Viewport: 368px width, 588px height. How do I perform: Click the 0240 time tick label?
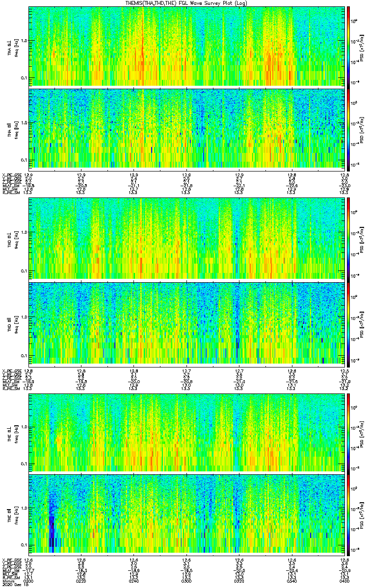[x=134, y=581]
